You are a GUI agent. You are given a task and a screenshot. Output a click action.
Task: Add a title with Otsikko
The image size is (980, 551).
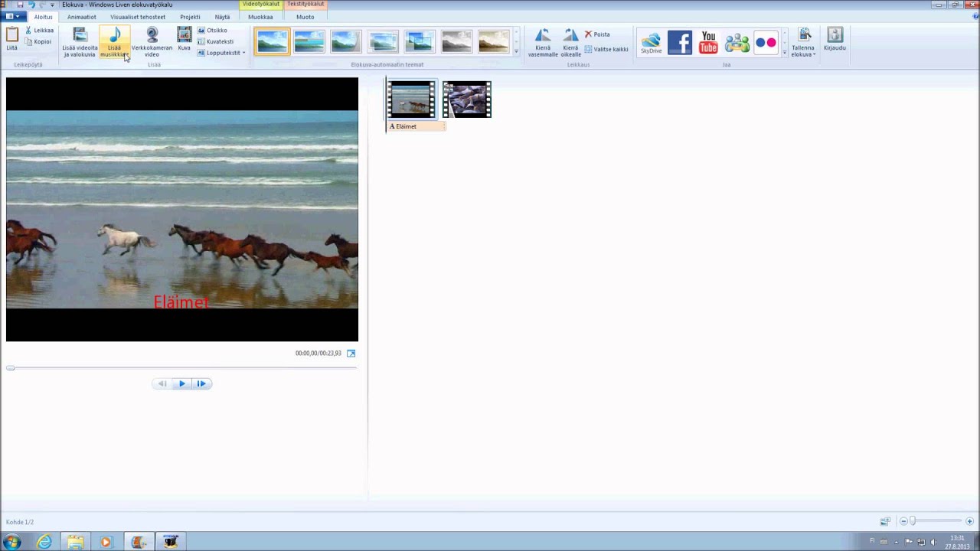[x=212, y=31]
